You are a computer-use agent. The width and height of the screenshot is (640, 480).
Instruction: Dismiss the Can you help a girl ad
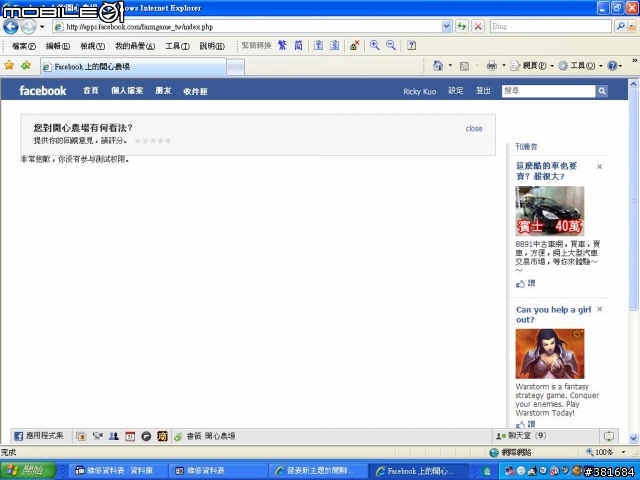pos(600,309)
